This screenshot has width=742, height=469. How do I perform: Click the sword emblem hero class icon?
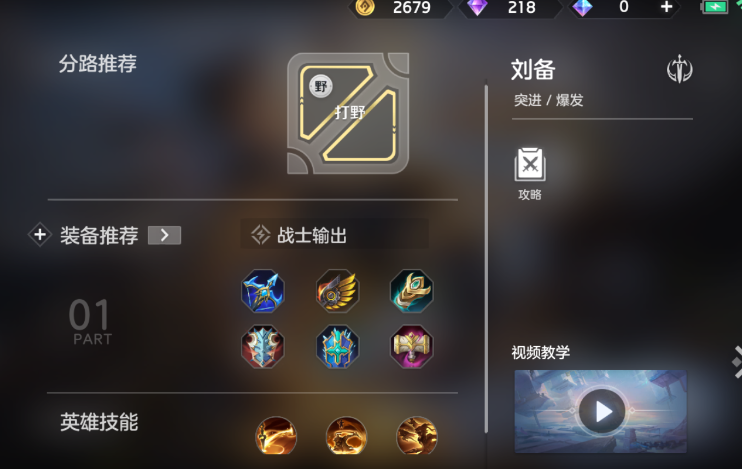(680, 69)
